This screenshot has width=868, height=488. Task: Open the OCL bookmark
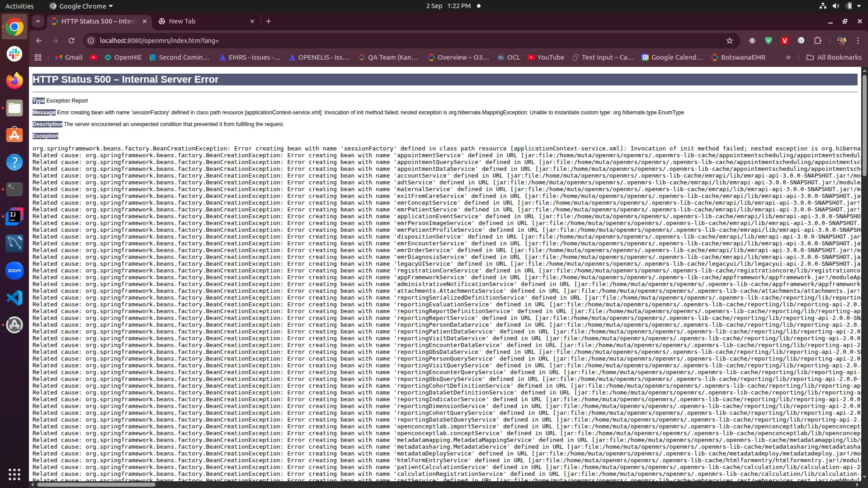[x=509, y=57]
